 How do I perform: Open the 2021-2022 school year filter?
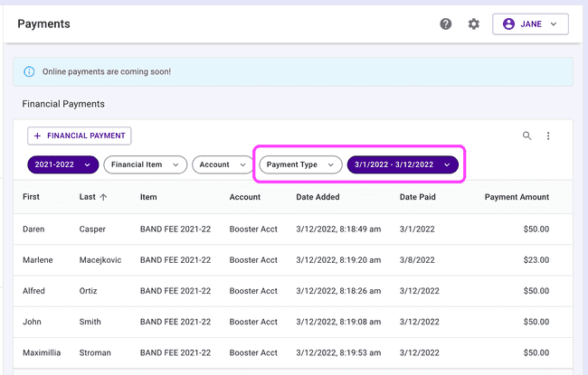pyautogui.click(x=62, y=164)
